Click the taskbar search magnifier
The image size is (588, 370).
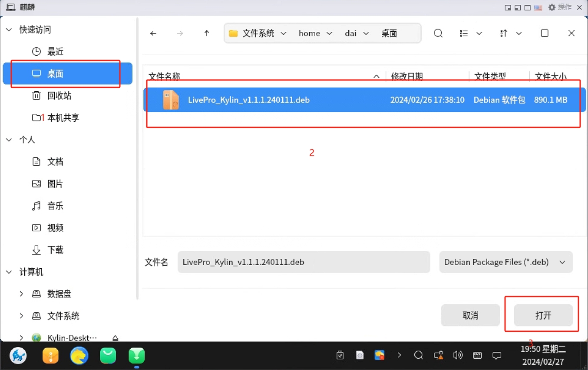[419, 355]
